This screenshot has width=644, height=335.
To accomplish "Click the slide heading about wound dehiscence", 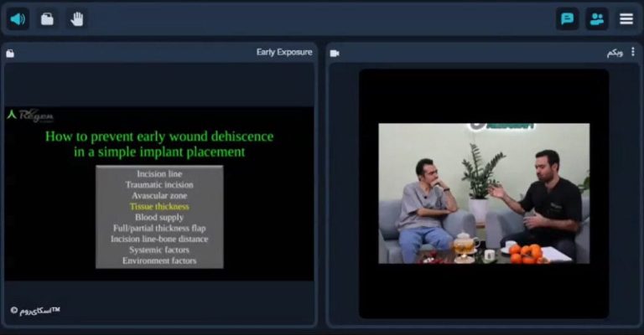I will coord(159,143).
